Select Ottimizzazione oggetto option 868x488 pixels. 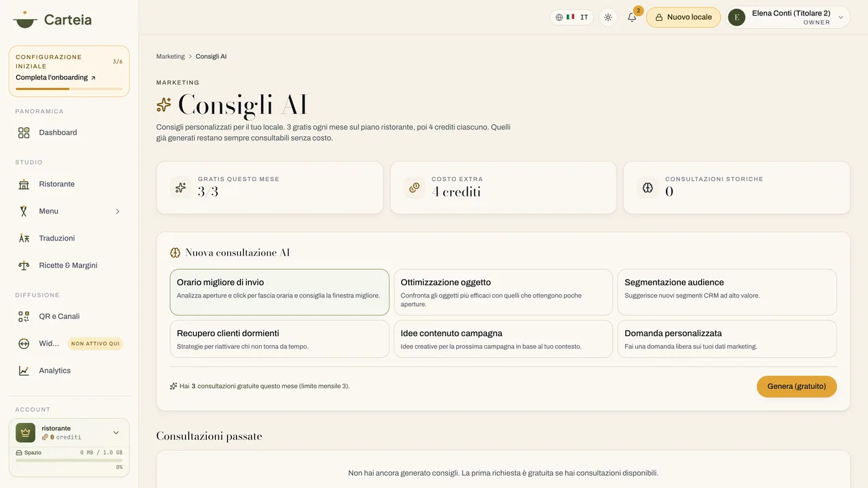pyautogui.click(x=503, y=292)
